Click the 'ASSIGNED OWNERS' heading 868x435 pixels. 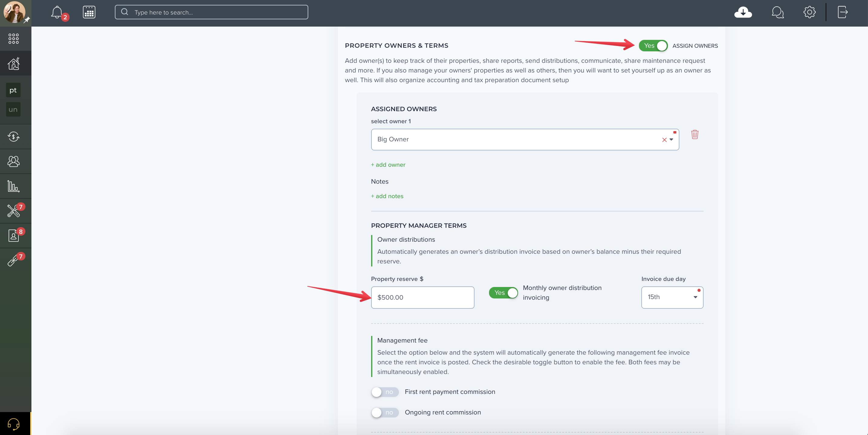(x=404, y=109)
